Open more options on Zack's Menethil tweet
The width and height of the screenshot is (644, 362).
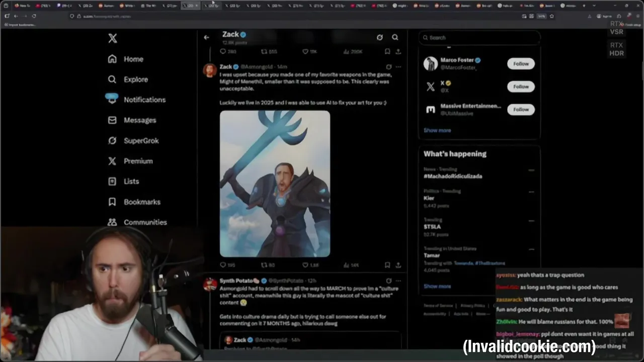pyautogui.click(x=398, y=67)
